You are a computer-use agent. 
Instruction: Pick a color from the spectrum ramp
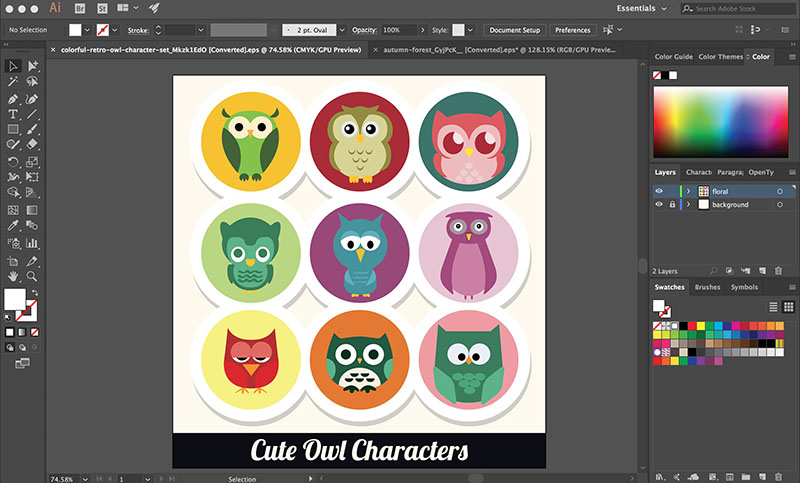[x=720, y=122]
